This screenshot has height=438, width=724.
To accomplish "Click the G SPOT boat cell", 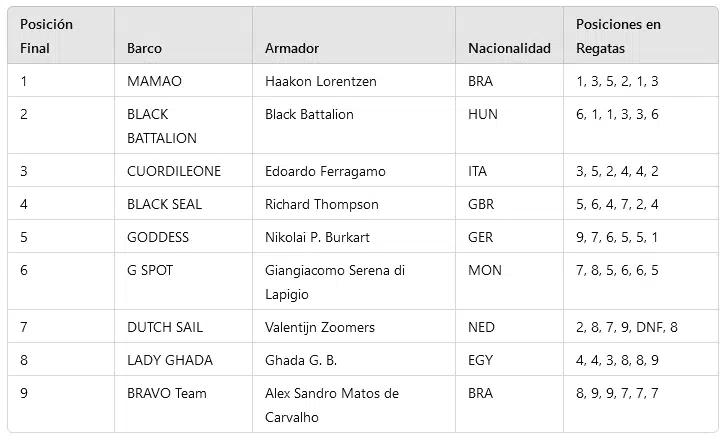I will 152,270.
